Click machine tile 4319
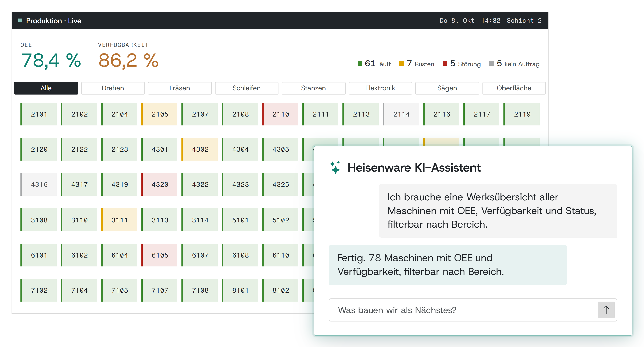The height and width of the screenshot is (347, 644). 119,184
